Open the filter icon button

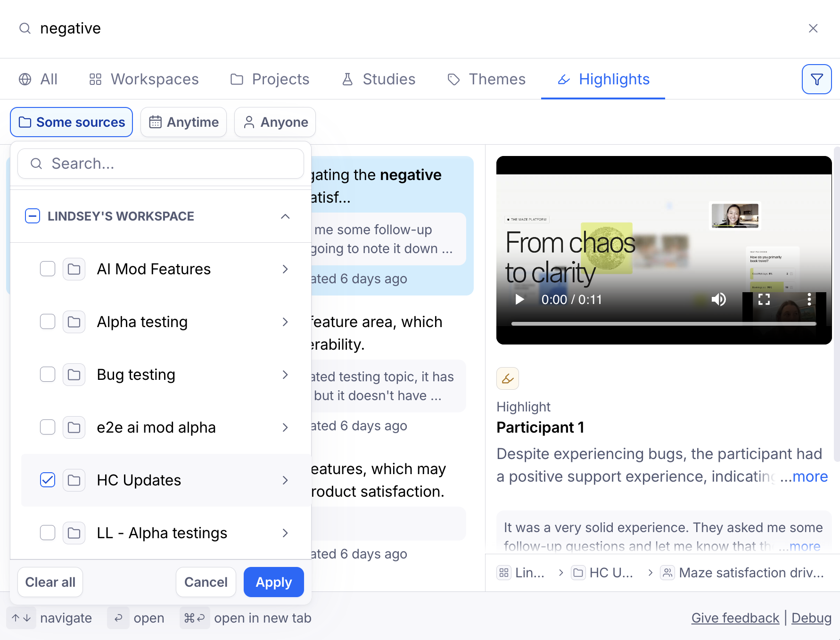coord(816,79)
